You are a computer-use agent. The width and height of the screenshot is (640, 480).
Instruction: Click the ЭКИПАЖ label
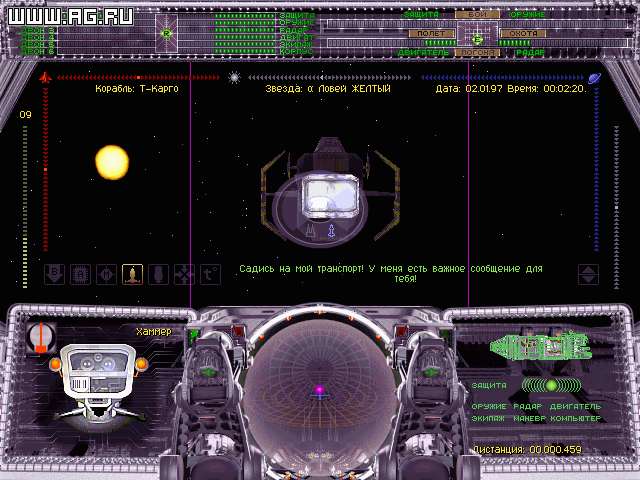489,418
